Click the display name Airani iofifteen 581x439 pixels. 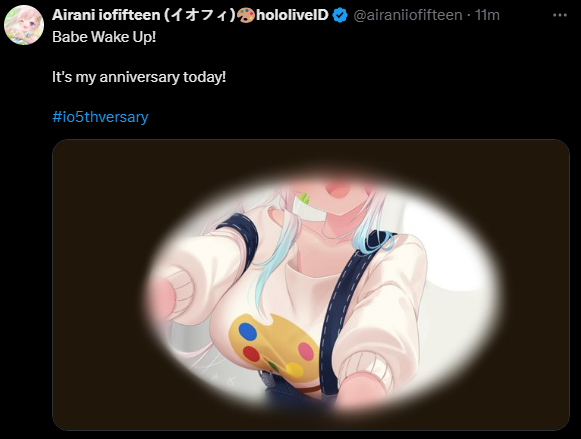tap(106, 15)
